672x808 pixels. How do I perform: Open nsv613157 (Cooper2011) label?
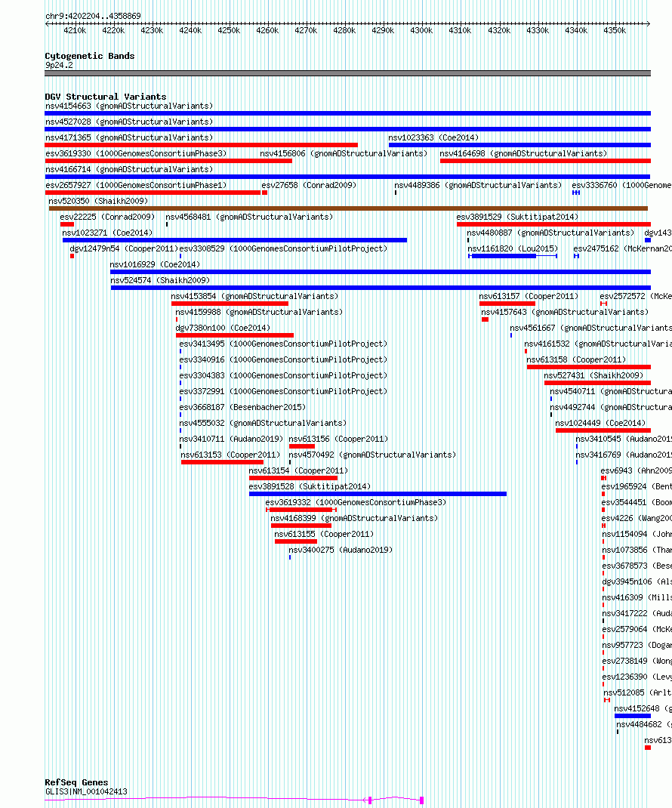[529, 296]
